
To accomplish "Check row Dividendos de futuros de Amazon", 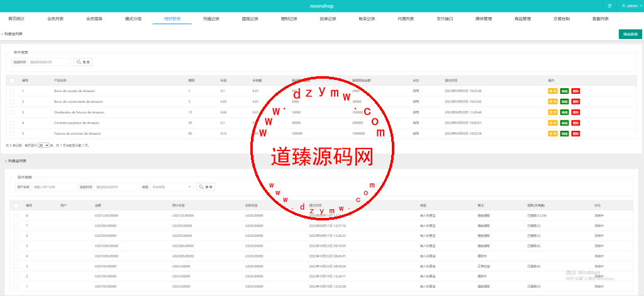I will click(12, 112).
